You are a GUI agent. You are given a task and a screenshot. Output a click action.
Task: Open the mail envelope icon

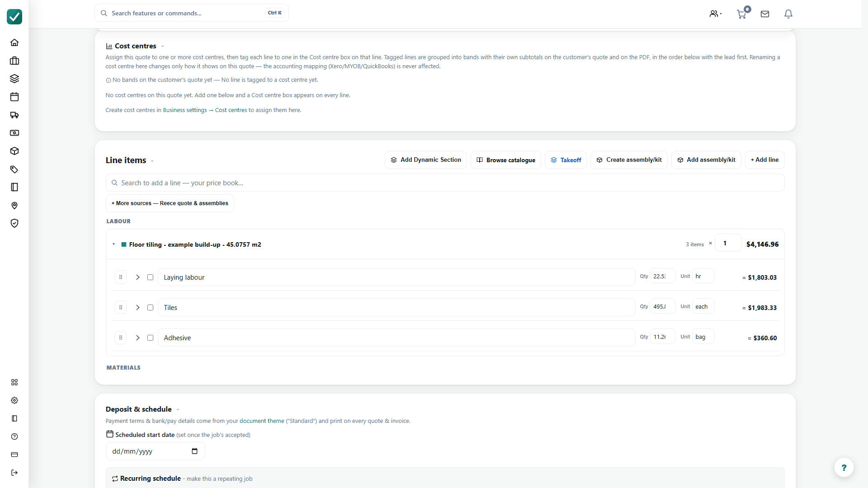[765, 14]
